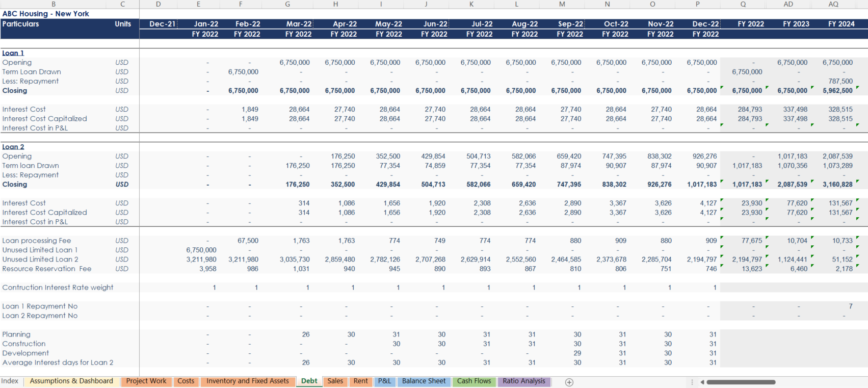Select Loan 2 Dec-22 closing 1,017,183
This screenshot has width=868, height=388.
701,185
